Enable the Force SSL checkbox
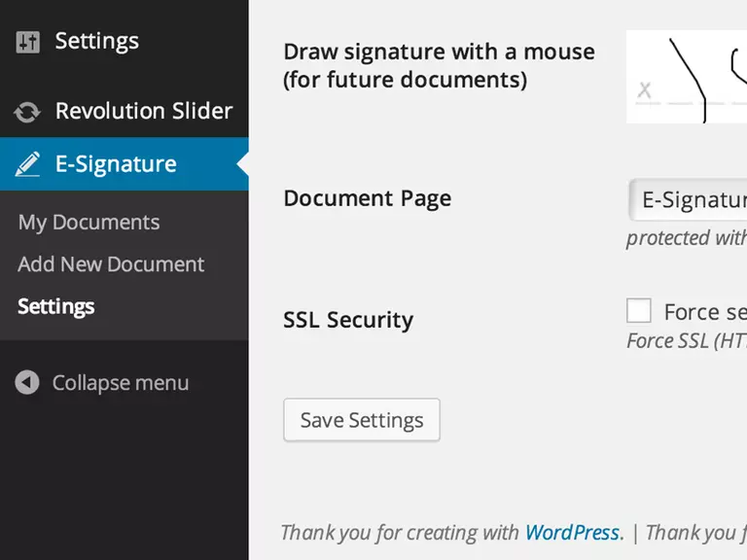This screenshot has width=747, height=560. [x=639, y=311]
